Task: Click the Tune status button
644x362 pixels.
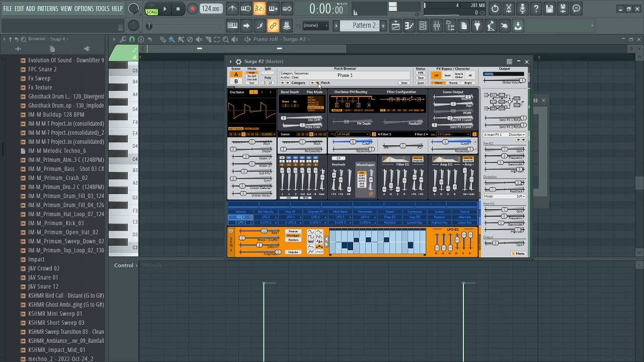Action: click(x=421, y=78)
